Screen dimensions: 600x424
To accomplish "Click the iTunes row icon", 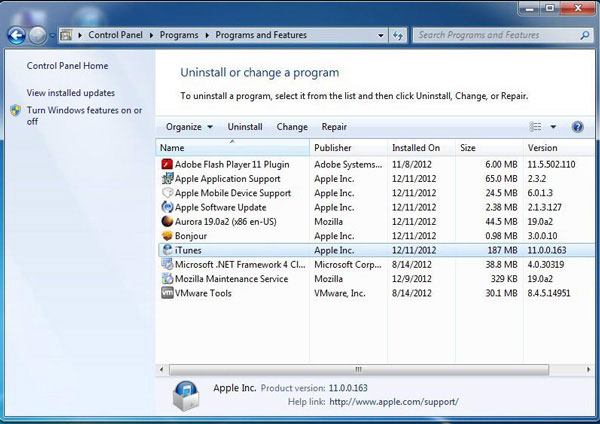I will tap(167, 250).
